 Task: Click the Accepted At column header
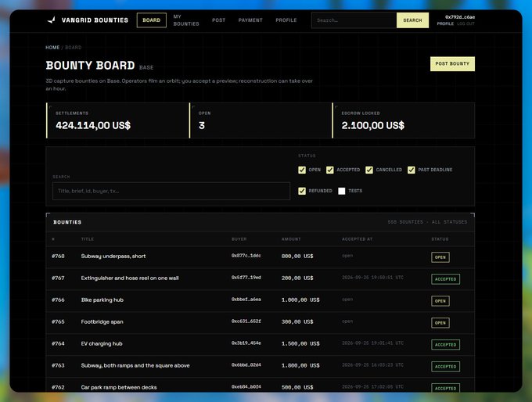(x=357, y=239)
